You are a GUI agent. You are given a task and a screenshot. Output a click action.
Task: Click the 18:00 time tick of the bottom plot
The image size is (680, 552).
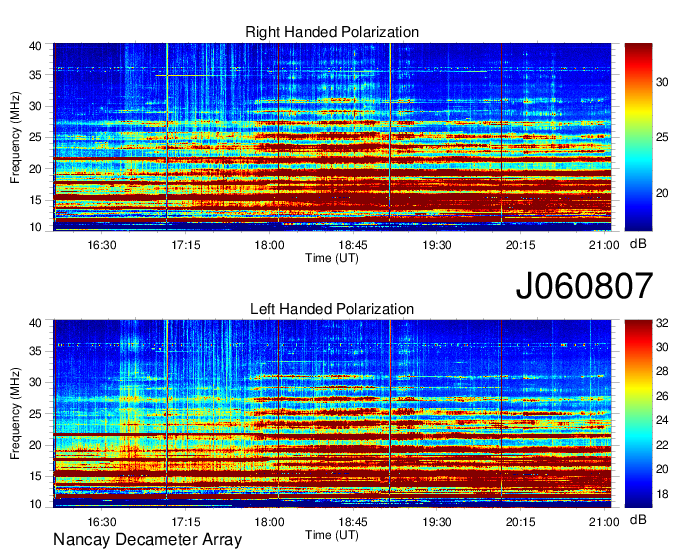(x=269, y=522)
